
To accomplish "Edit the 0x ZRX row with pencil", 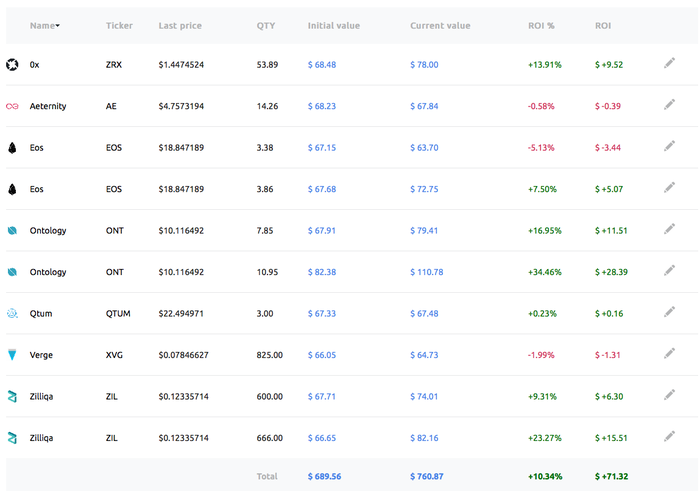I will (x=669, y=64).
